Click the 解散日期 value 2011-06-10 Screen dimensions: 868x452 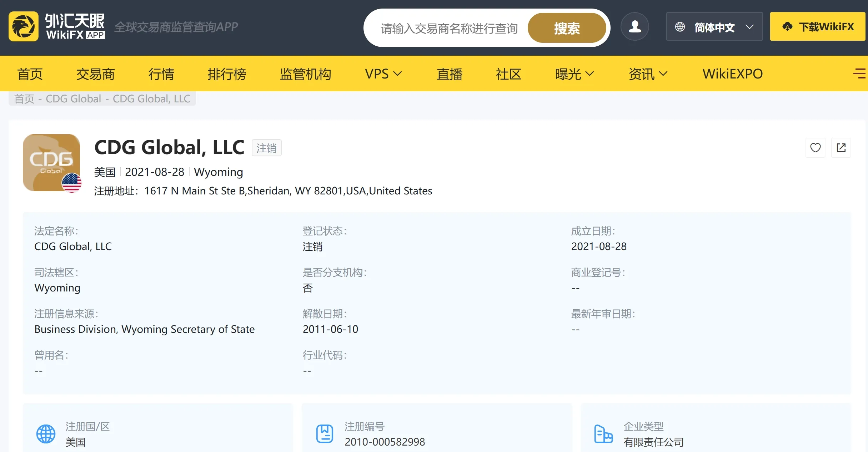point(330,329)
